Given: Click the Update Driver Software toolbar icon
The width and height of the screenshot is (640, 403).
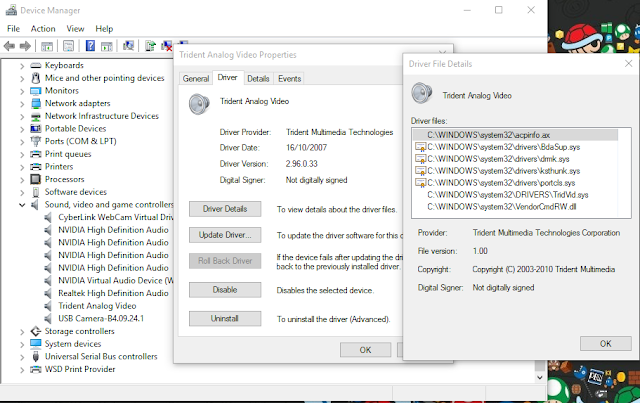Looking at the screenshot, I should [x=150, y=46].
